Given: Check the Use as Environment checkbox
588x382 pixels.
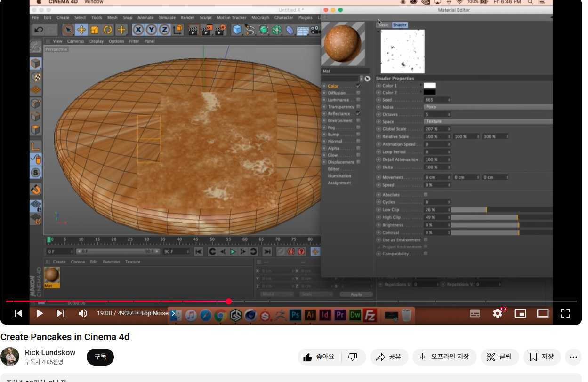Looking at the screenshot, I should click(426, 240).
